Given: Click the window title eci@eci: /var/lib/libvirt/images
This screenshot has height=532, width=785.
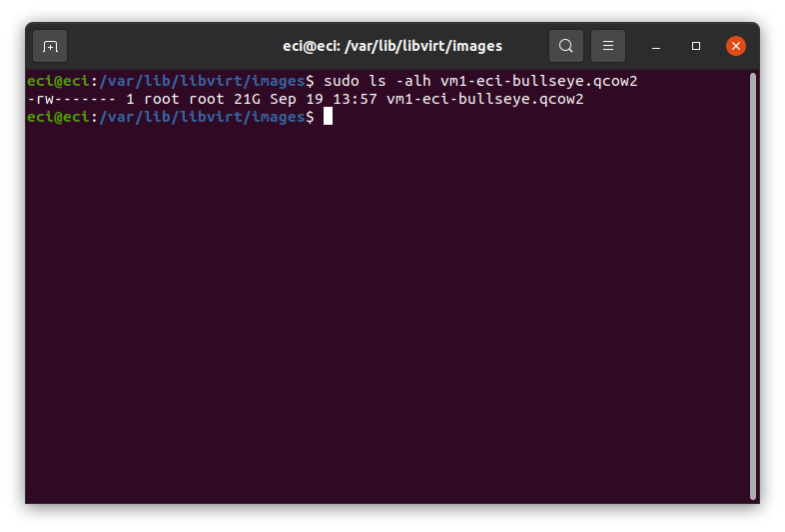Looking at the screenshot, I should [x=392, y=46].
